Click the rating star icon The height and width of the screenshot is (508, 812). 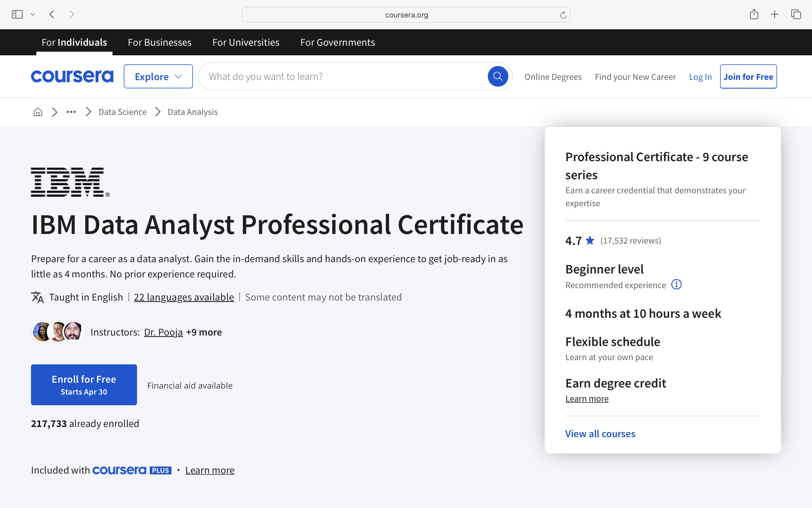(590, 240)
